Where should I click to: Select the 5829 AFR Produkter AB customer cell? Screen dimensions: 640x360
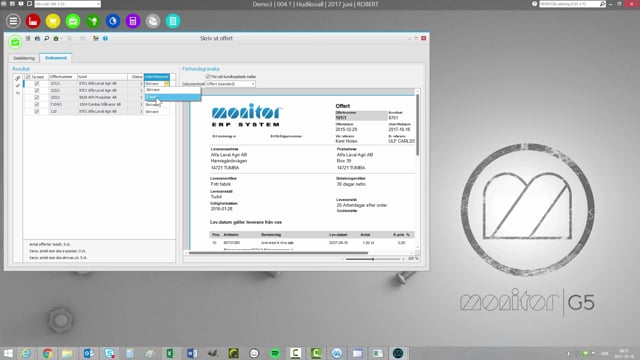102,98
